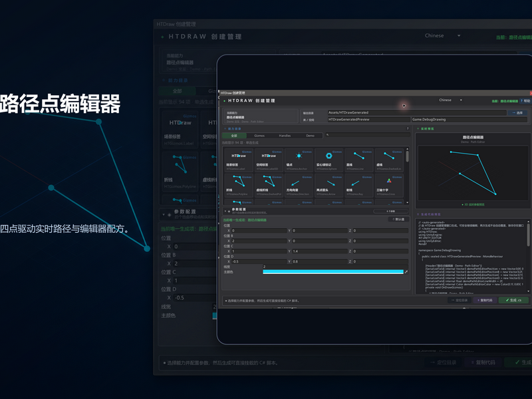The width and height of the screenshot is (532, 399).
Task: Click the eyedropper next to 主颜色 swatch
Action: pos(406,272)
